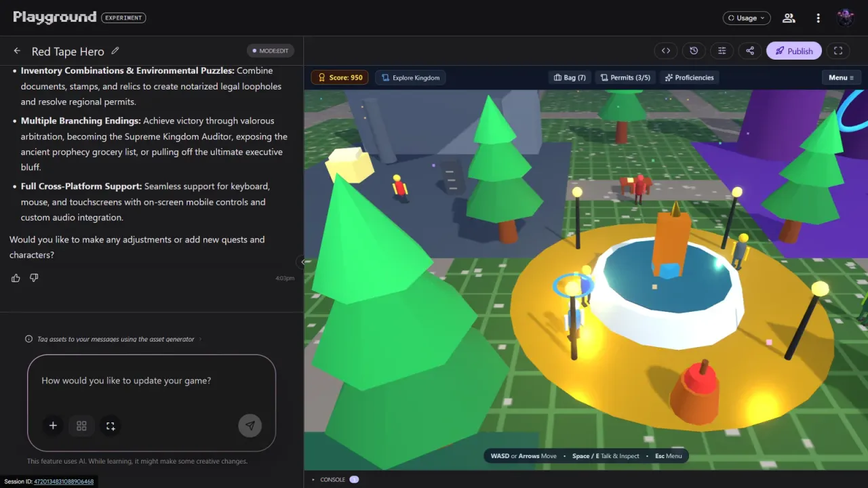Click the 'Red Tape Hero' project title
868x488 pixels.
click(x=68, y=52)
